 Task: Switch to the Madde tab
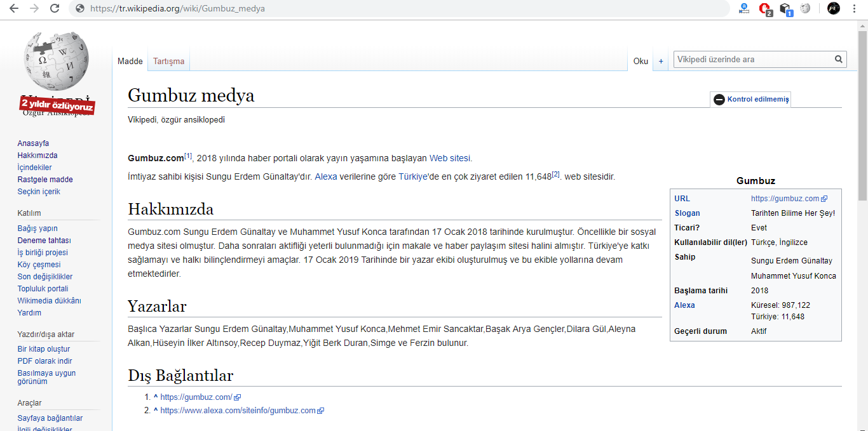(130, 61)
